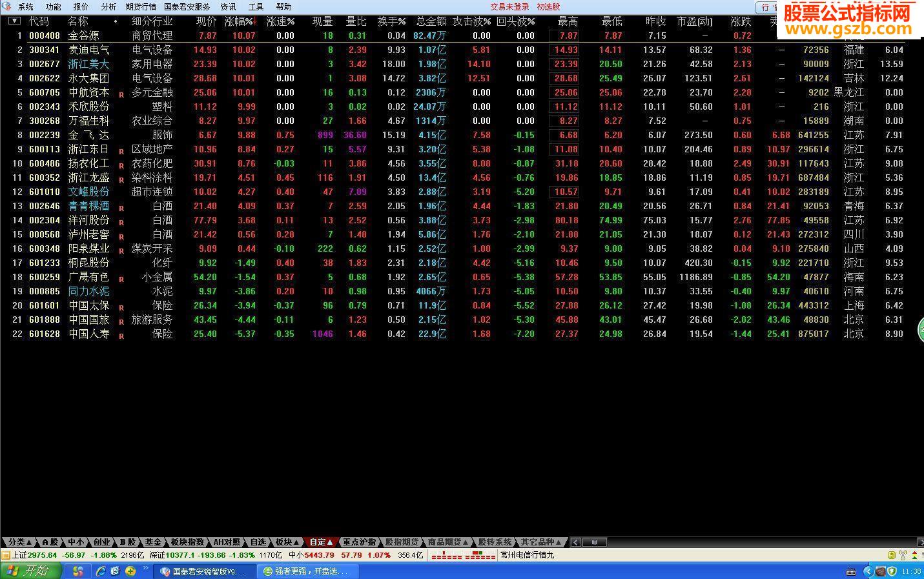The image size is (924, 579).
Task: Click the R marker beside 中国人寿
Action: click(x=121, y=336)
